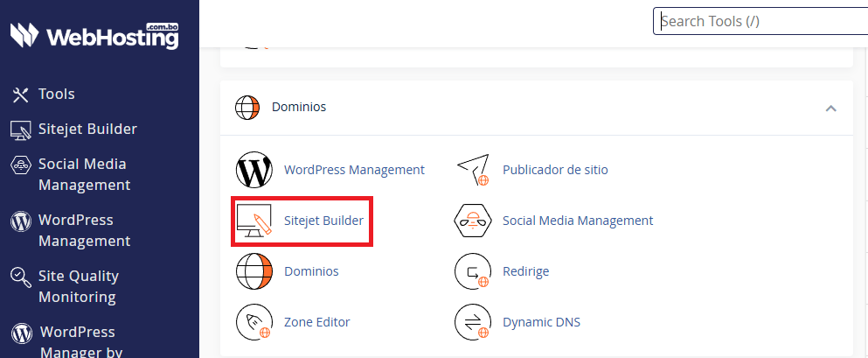Screen dimensions: 868x358
Task: Click the Dominios section header title
Action: coord(299,107)
